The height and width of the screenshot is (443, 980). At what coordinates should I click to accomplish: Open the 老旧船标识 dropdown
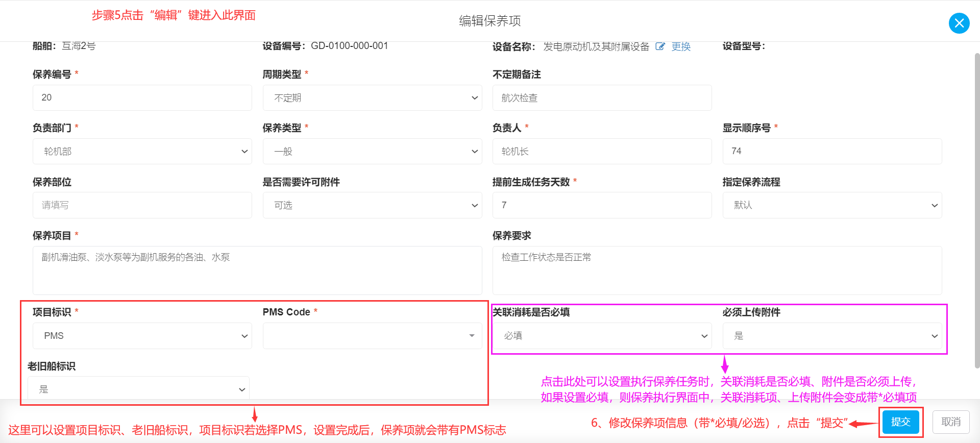point(138,389)
